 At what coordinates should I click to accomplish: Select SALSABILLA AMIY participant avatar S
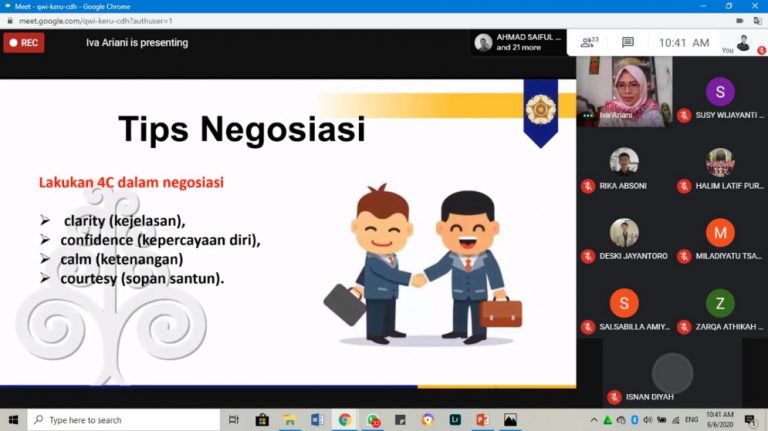pyautogui.click(x=624, y=303)
